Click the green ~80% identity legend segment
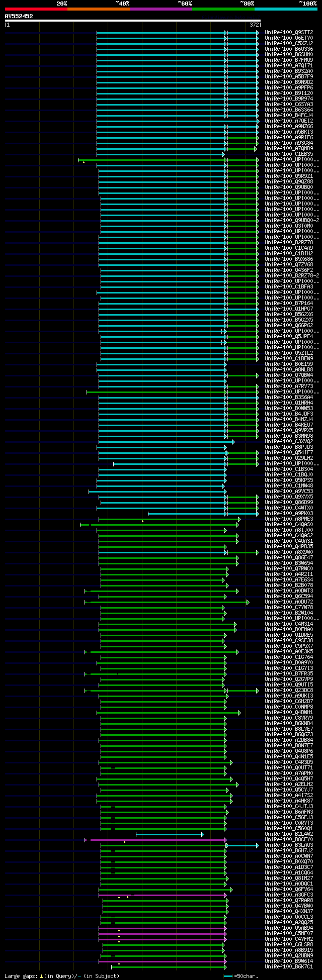Screen dimensions: 322x980 point(223,9)
